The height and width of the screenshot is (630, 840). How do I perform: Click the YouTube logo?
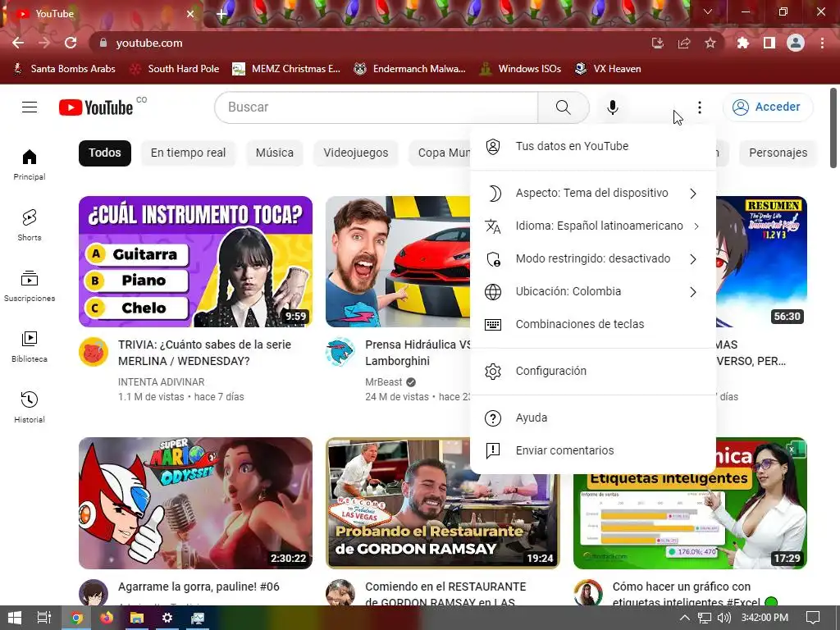pyautogui.click(x=96, y=107)
